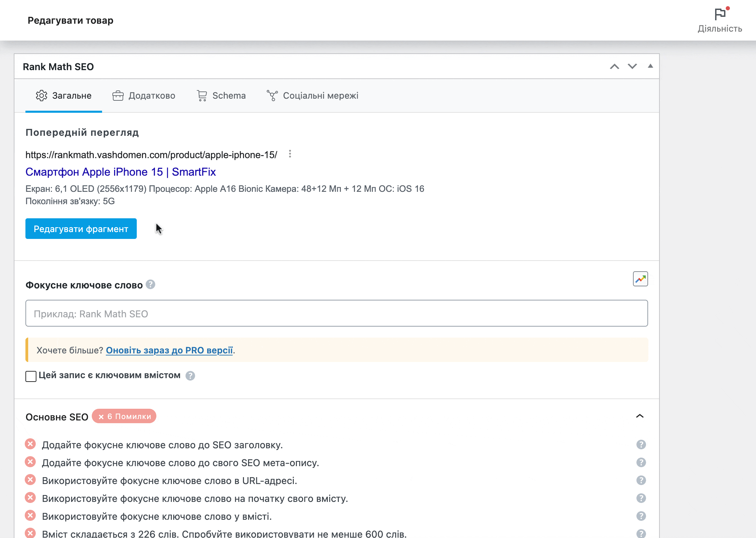The width and height of the screenshot is (756, 538).
Task: Click the error icon beside мета-опису row
Action: point(30,462)
